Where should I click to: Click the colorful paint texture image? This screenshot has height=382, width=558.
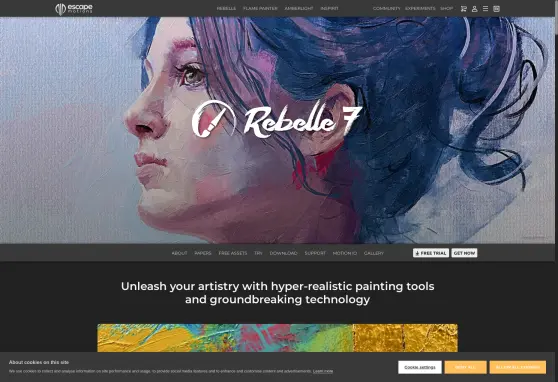click(278, 338)
